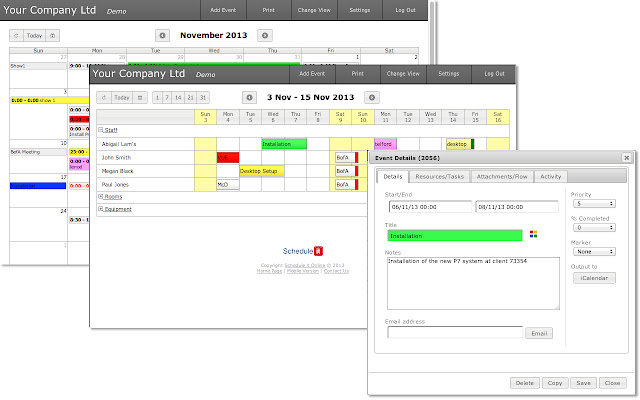Click the refresh icon in the back November window
This screenshot has height=400, width=640.
pyautogui.click(x=16, y=36)
